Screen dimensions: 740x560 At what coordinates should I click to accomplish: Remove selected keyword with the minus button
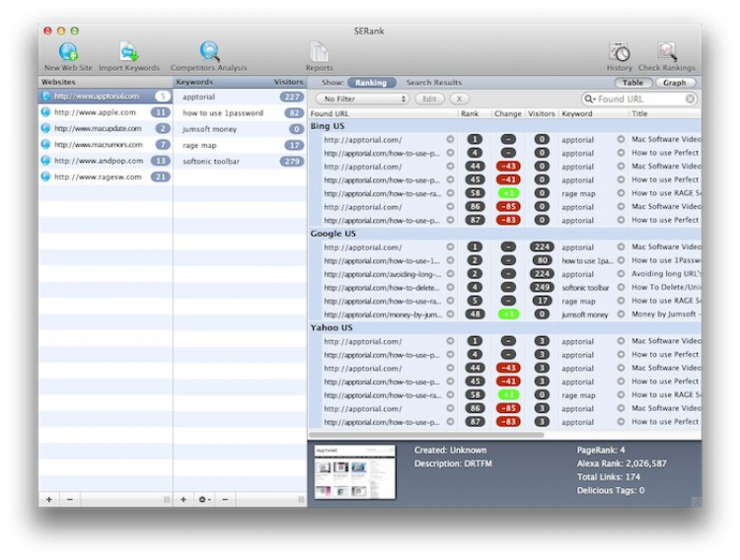coord(225,499)
